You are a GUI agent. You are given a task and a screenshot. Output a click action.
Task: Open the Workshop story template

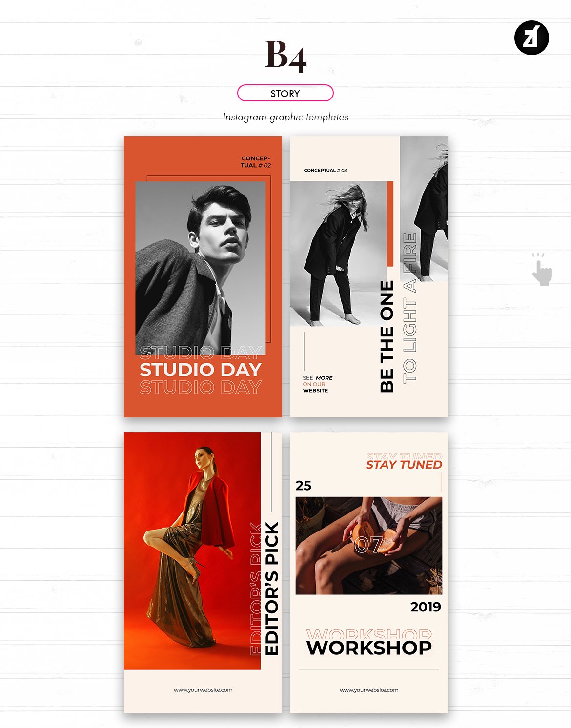pos(369,572)
